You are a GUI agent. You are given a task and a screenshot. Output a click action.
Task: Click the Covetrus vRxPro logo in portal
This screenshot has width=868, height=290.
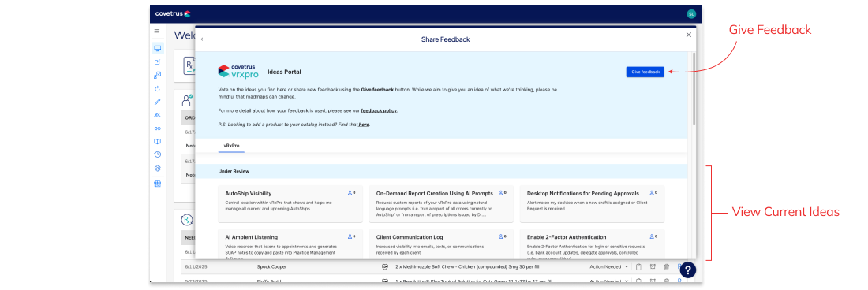tap(238, 71)
